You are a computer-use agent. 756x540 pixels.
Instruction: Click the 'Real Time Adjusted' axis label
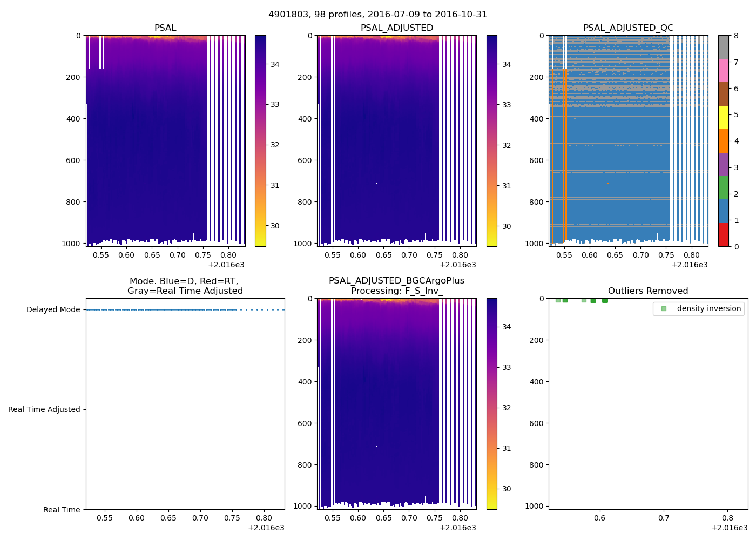coord(44,410)
